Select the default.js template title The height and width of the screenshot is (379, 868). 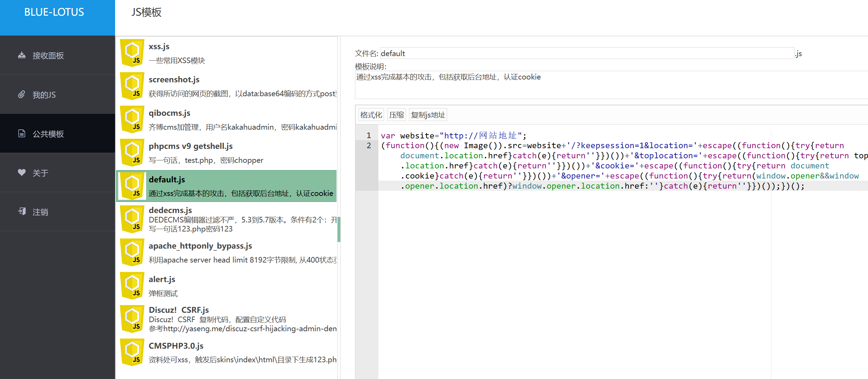(167, 180)
